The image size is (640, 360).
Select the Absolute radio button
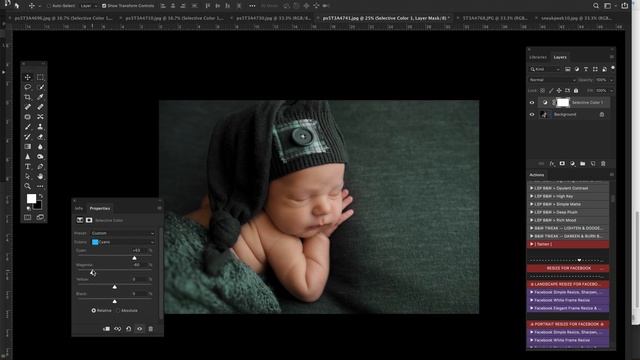(x=118, y=311)
